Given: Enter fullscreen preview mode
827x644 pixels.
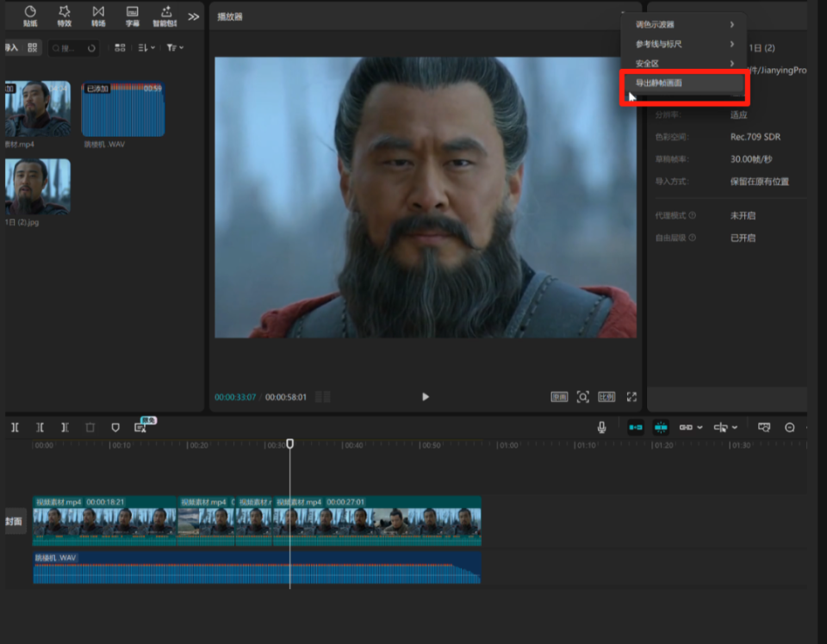Looking at the screenshot, I should 631,397.
